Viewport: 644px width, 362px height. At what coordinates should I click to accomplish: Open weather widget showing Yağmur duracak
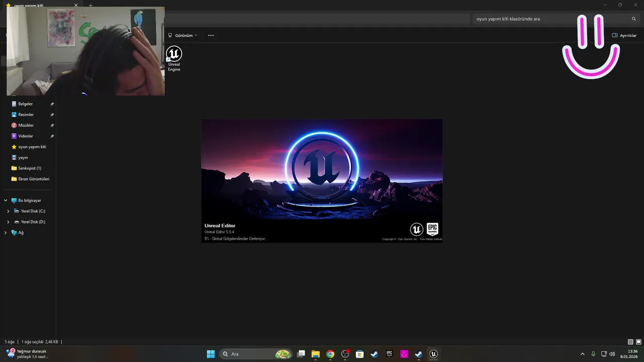(28, 353)
